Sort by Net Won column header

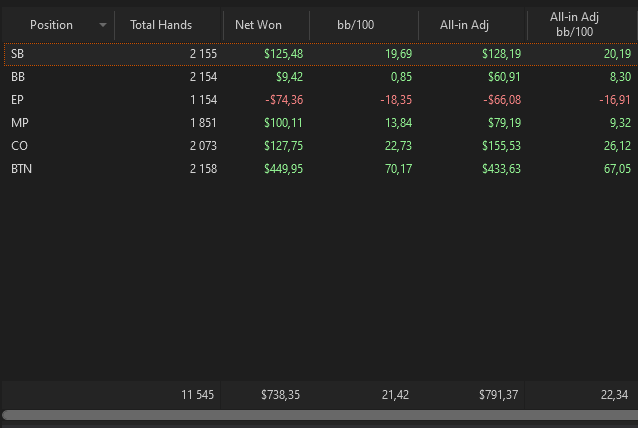tap(267, 25)
